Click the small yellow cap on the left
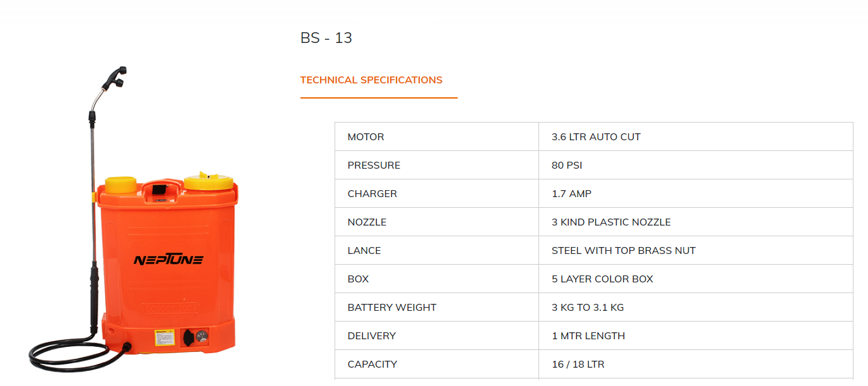The width and height of the screenshot is (868, 386). pyautogui.click(x=121, y=185)
